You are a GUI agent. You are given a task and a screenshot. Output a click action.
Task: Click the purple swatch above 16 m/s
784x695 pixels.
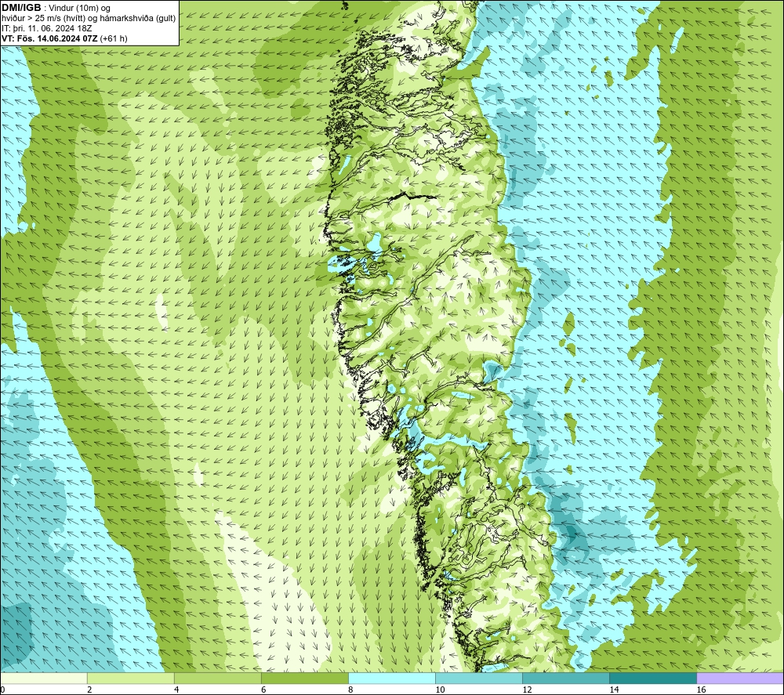coord(740,678)
